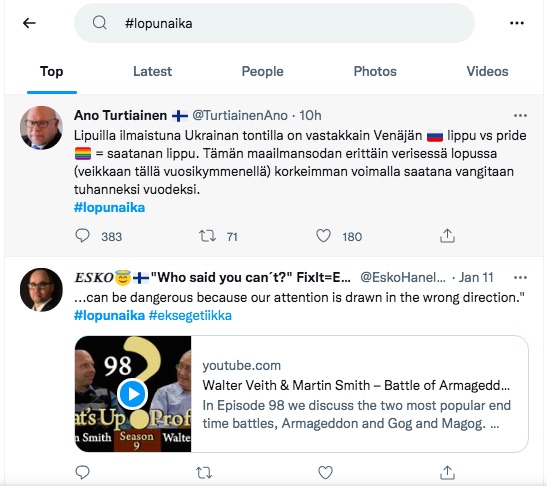Retweet Ano Turtiainen's tweet

coord(207,236)
